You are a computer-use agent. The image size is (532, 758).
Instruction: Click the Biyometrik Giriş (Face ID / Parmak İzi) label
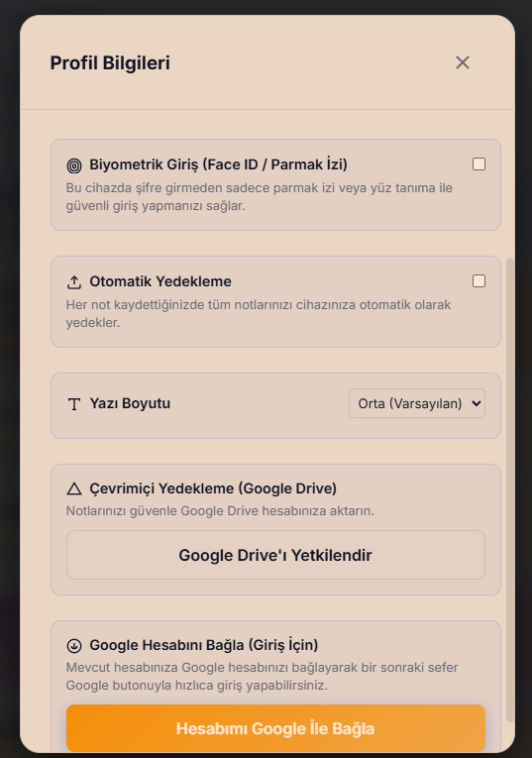pyautogui.click(x=218, y=164)
